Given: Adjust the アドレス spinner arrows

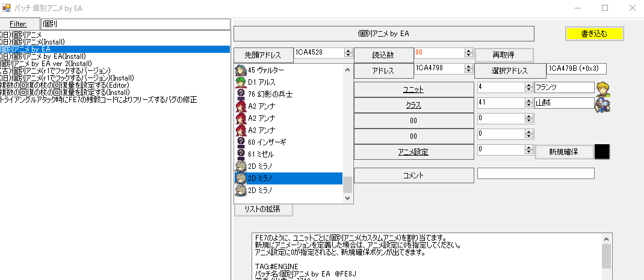Looking at the screenshot, I should tap(468, 68).
